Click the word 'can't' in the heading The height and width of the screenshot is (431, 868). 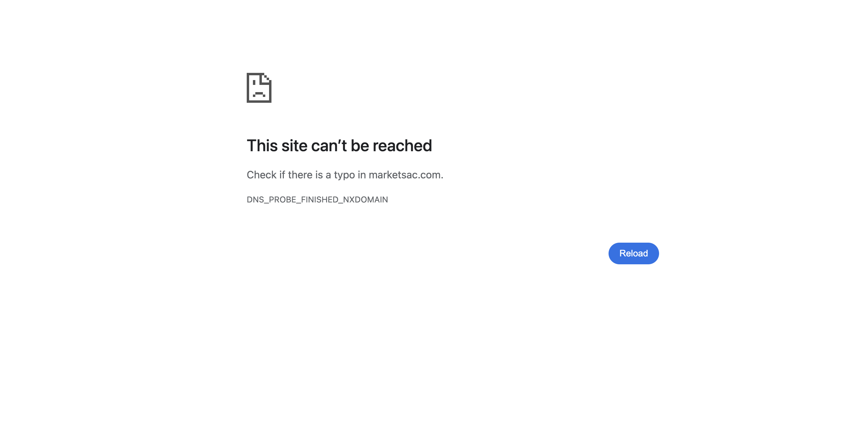point(329,145)
